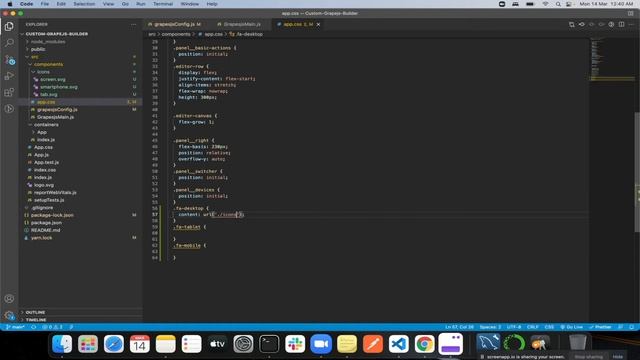The image size is (640, 360).
Task: Click the CRLF line ending indicator
Action: coord(533,327)
